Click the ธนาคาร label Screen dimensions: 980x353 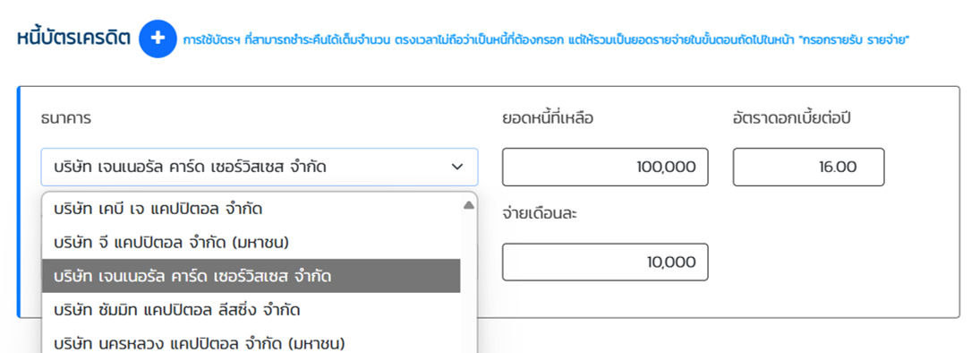65,118
